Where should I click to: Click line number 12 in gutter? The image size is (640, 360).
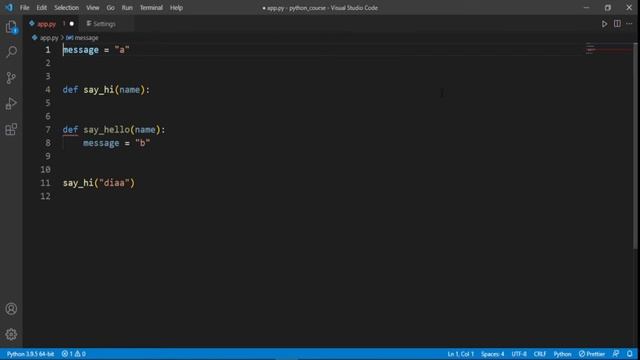pyautogui.click(x=45, y=196)
